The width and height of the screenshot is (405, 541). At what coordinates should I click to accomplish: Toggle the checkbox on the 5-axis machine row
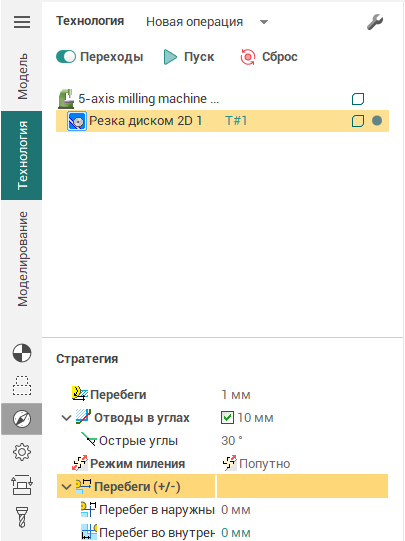(358, 99)
